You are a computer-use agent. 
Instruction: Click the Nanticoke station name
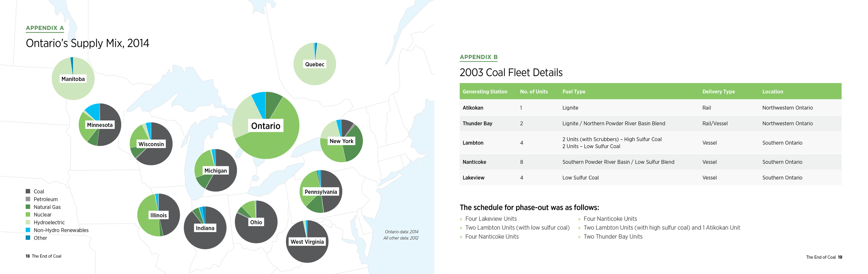(474, 162)
